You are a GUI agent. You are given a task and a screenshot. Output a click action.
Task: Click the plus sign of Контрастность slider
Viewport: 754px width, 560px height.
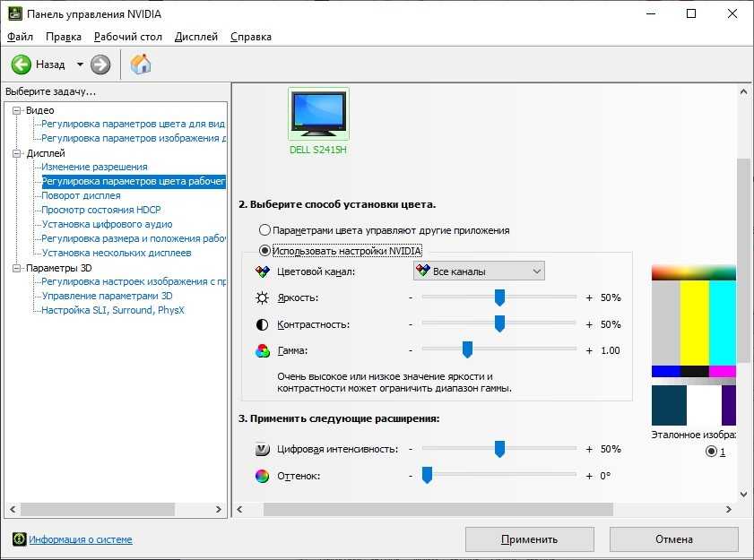click(x=589, y=325)
